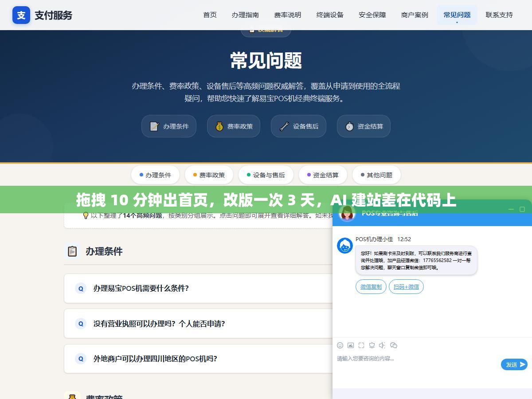Click the chat header avatar picture
The image size is (532, 399).
point(347,213)
